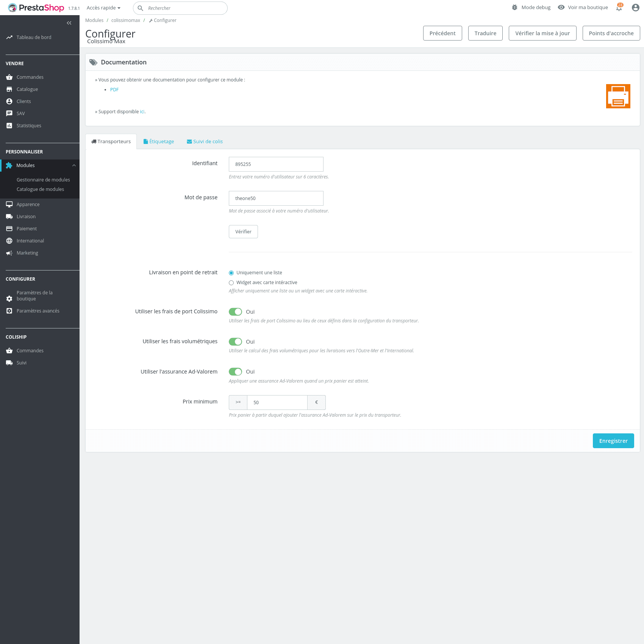The image size is (644, 644).
Task: Click the Voir ma boutique eye icon
Action: tap(561, 8)
